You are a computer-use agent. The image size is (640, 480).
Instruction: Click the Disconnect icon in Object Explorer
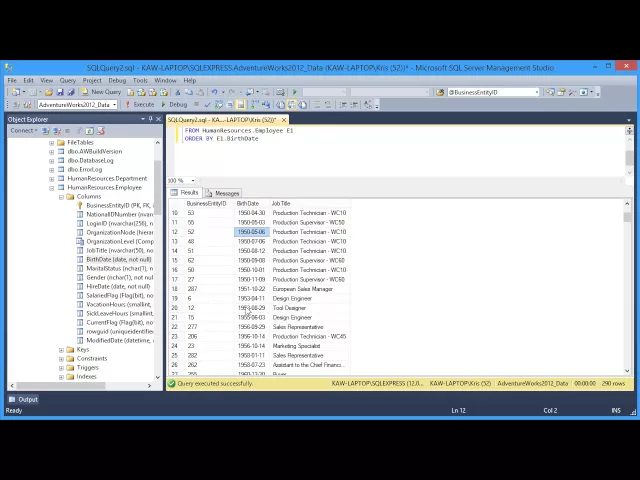[x=57, y=131]
